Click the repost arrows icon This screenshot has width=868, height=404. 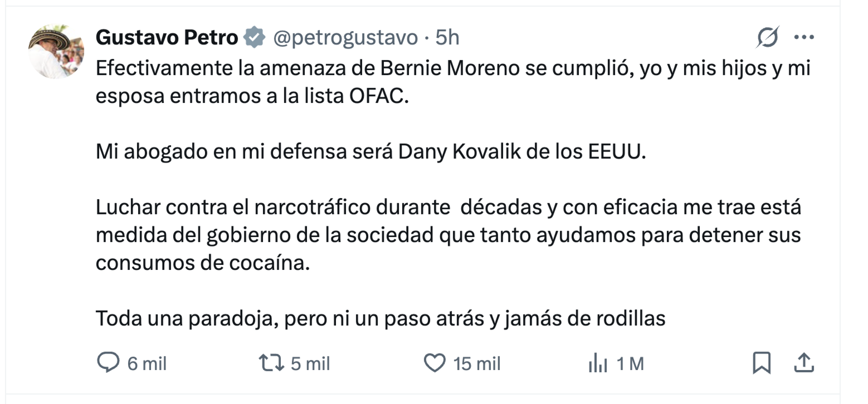[x=271, y=362]
